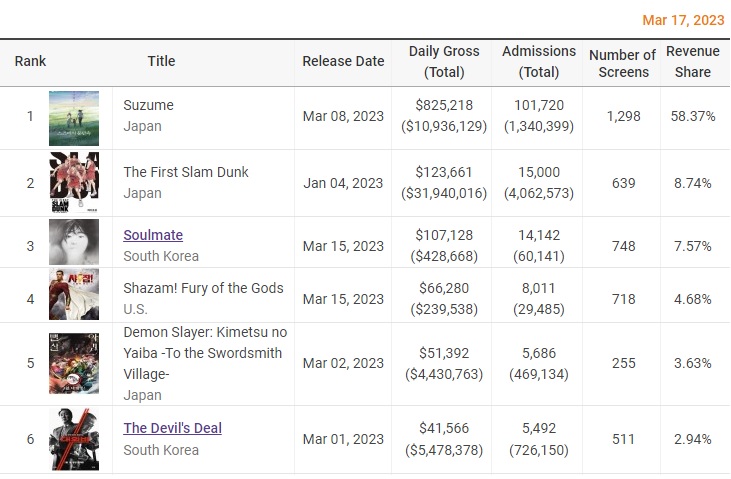Open the Soulmate title link
The width and height of the screenshot is (731, 479).
[x=153, y=235]
